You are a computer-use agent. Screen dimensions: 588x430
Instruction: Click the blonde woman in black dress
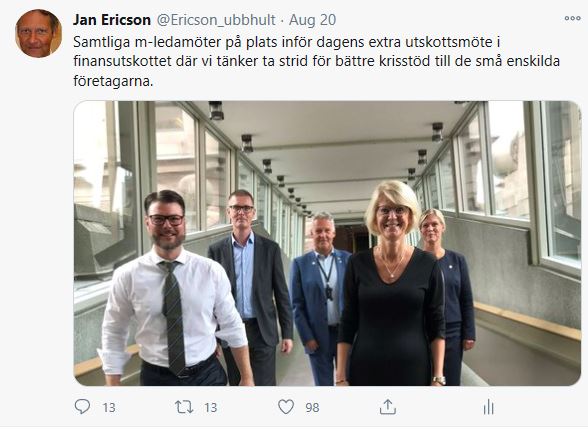point(391,285)
